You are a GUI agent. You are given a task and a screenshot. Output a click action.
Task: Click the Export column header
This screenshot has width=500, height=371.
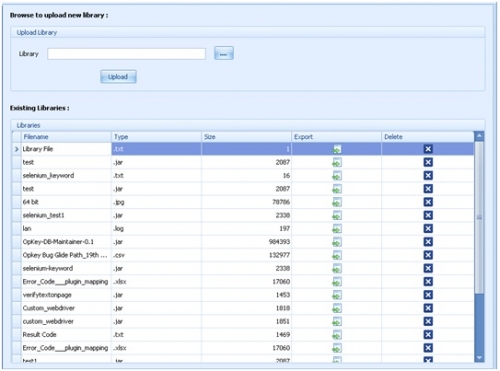[336, 137]
